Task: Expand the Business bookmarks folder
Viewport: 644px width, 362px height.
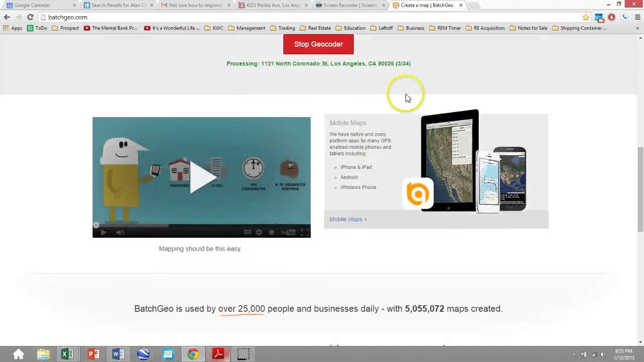Action: pyautogui.click(x=411, y=28)
